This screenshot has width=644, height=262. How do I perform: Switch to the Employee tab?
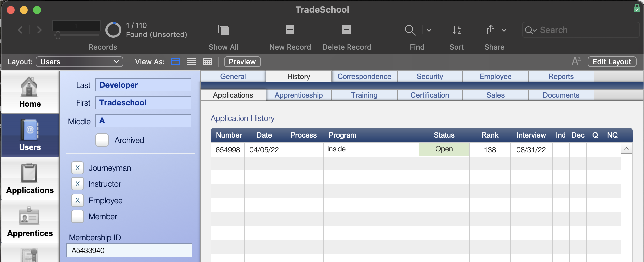pyautogui.click(x=495, y=76)
